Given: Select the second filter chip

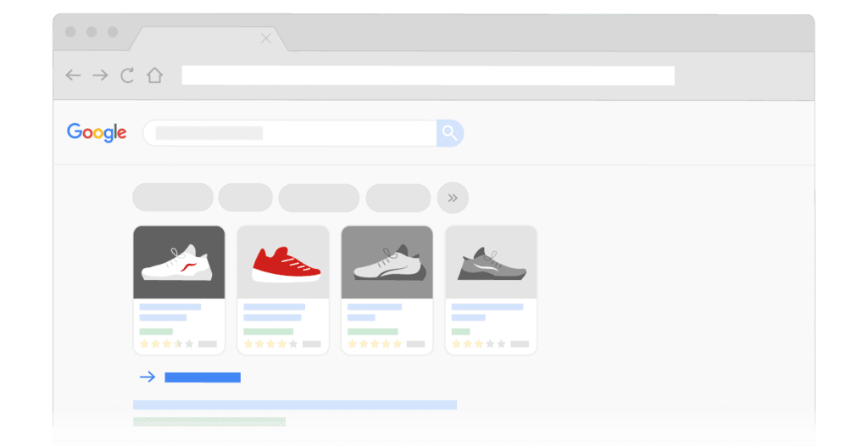Looking at the screenshot, I should tap(245, 198).
